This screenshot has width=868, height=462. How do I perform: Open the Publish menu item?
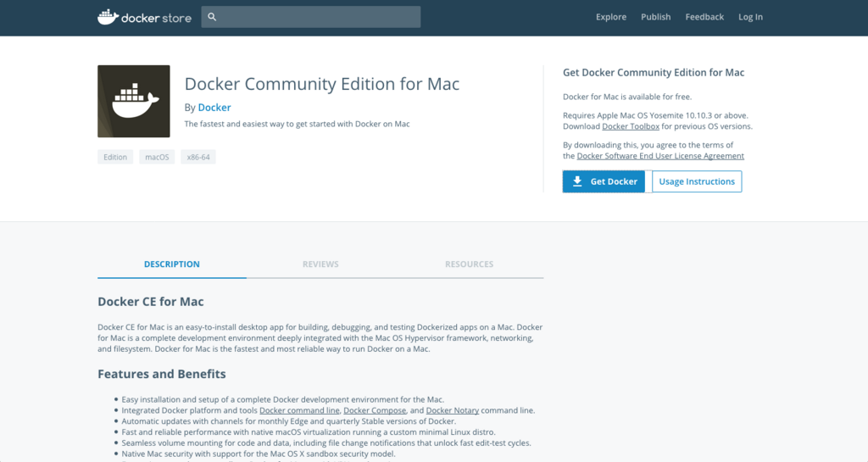coord(656,17)
